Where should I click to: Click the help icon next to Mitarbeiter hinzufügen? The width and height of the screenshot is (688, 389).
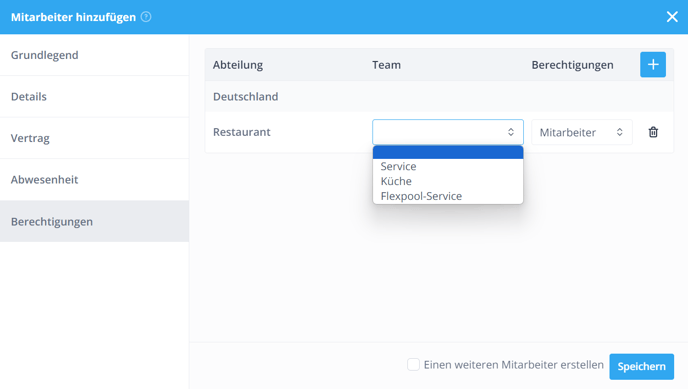tap(146, 17)
